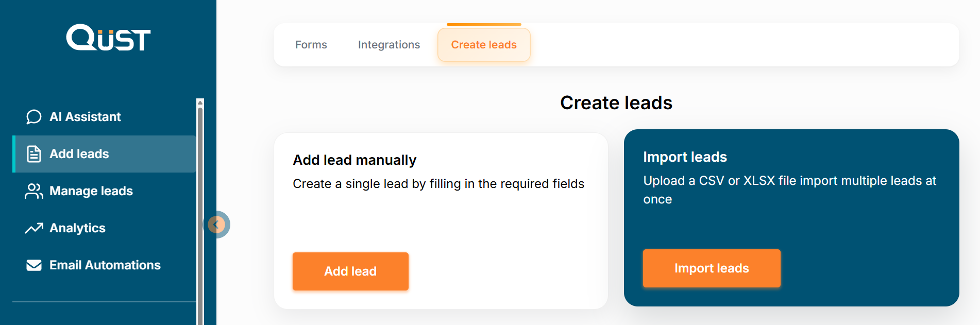
Task: Open AI Assistant from the sidebar menu
Action: (x=85, y=117)
